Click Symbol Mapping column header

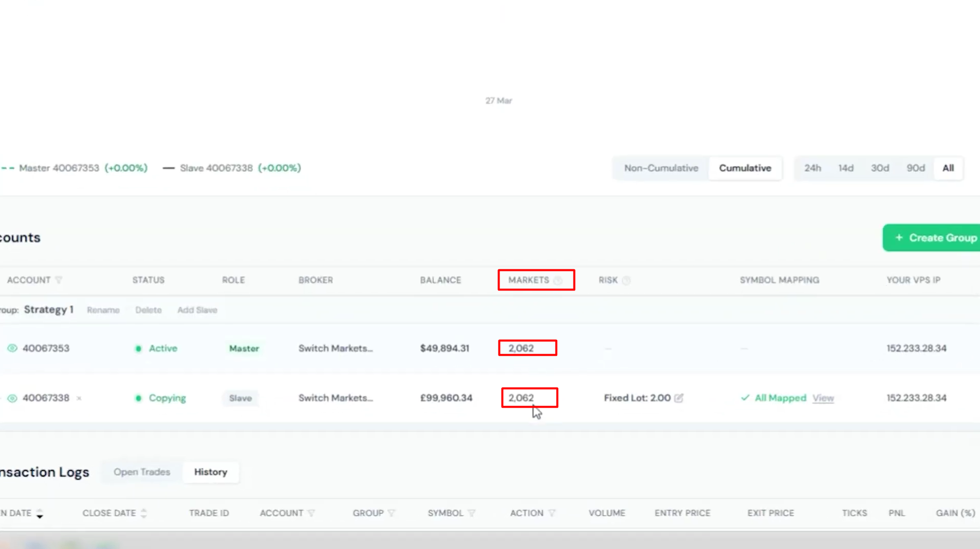780,280
